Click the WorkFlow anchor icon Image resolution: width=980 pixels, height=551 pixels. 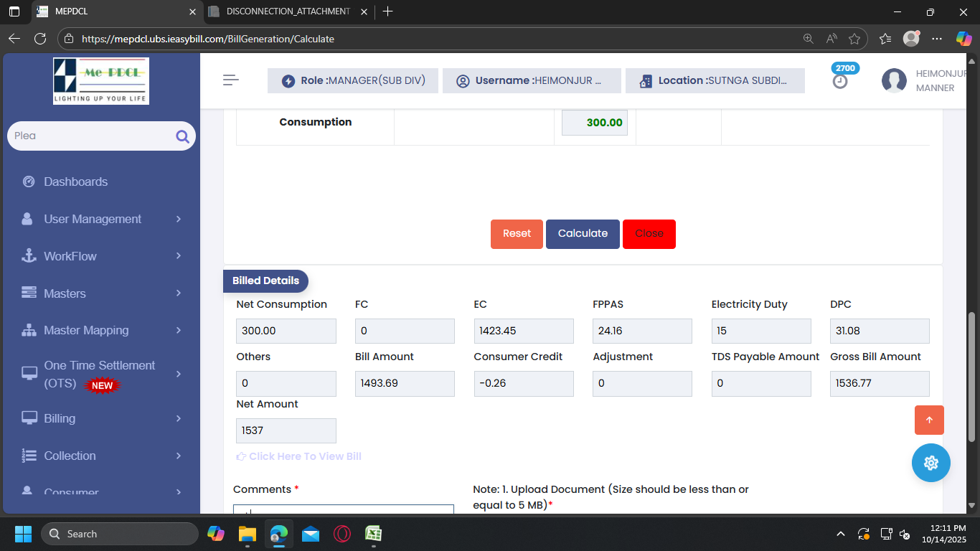29,256
